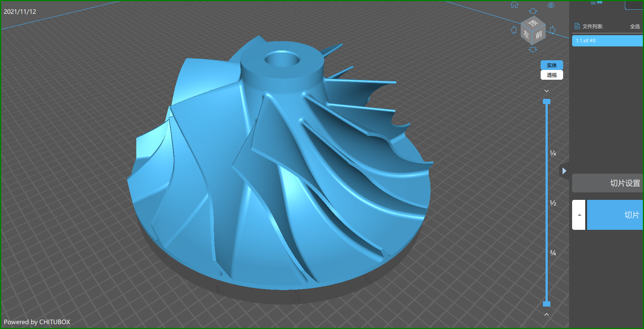Click chevron up below layer slider
This screenshot has width=644, height=329.
[x=547, y=314]
